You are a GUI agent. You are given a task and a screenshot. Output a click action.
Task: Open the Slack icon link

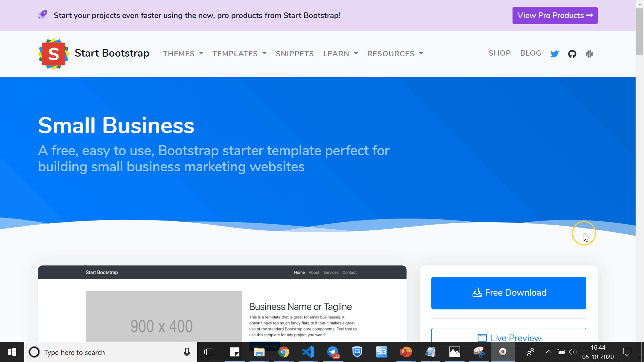[x=589, y=54]
